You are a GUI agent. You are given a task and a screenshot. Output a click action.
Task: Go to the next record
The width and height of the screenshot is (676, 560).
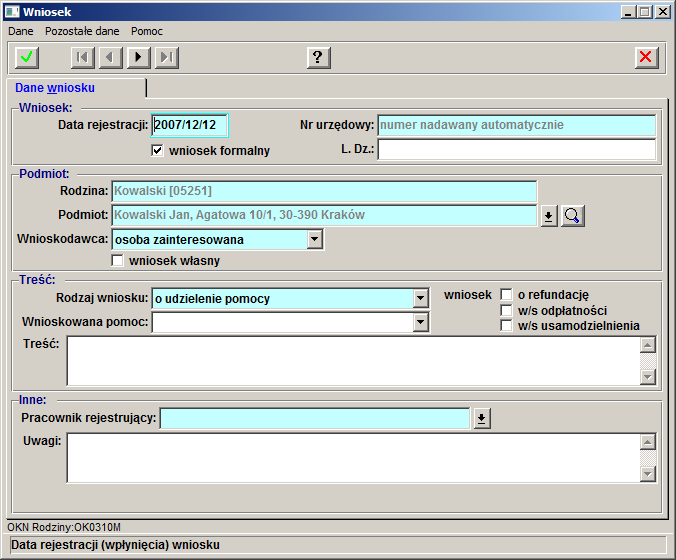[x=139, y=57]
